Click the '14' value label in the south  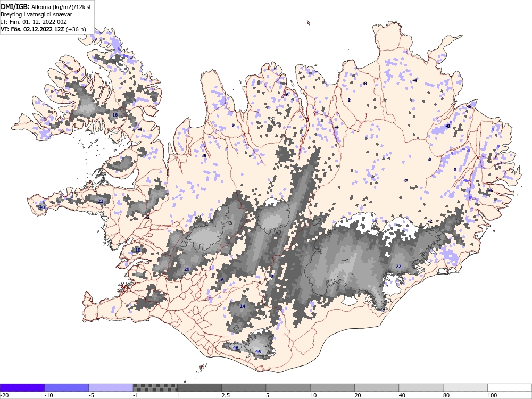(x=243, y=306)
